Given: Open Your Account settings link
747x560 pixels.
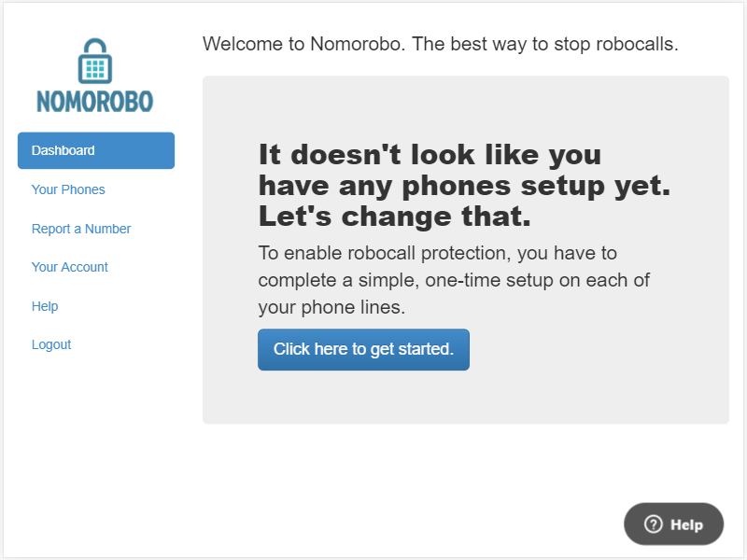Looking at the screenshot, I should [69, 267].
